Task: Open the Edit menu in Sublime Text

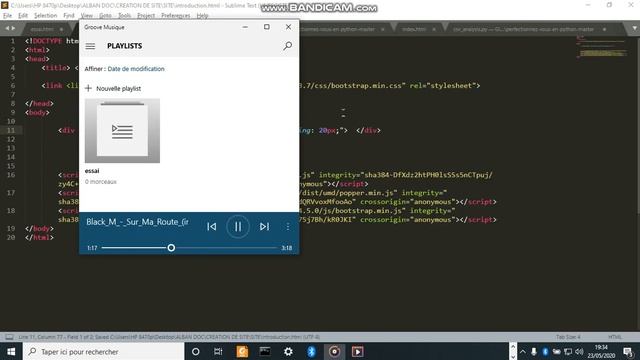Action: (x=23, y=16)
